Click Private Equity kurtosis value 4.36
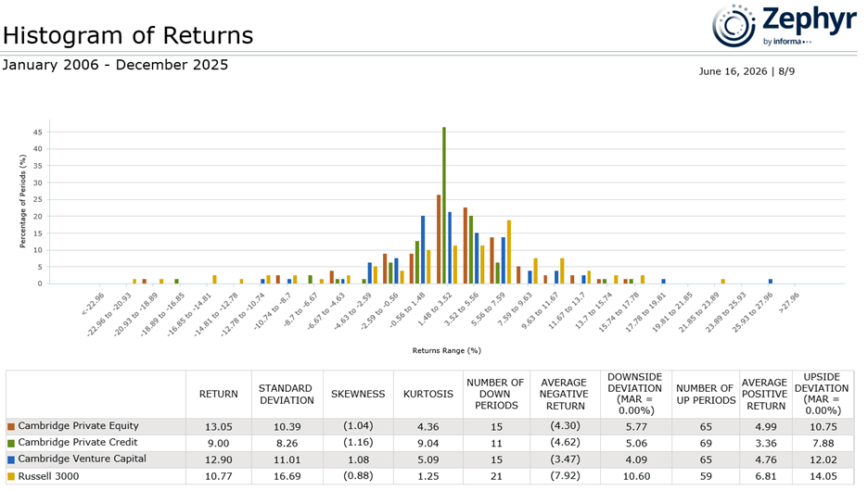868x491 pixels. coord(428,427)
